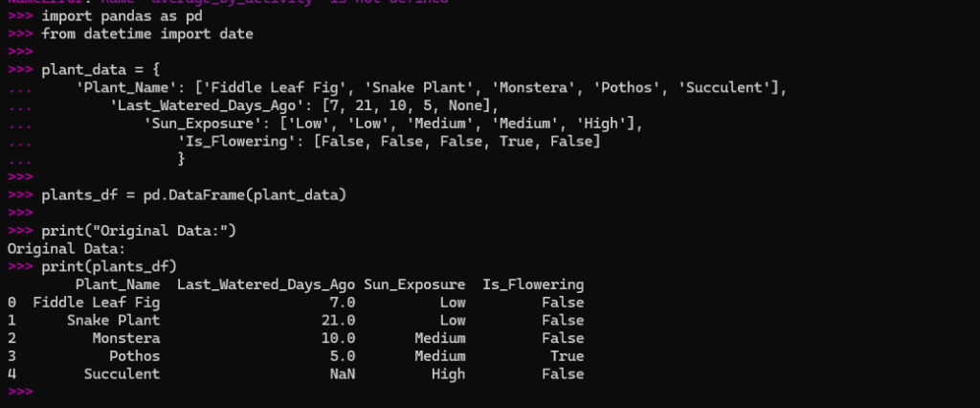Screen dimensions: 980x408
Task: Click the Is_Flowering column header in output
Action: pos(533,284)
